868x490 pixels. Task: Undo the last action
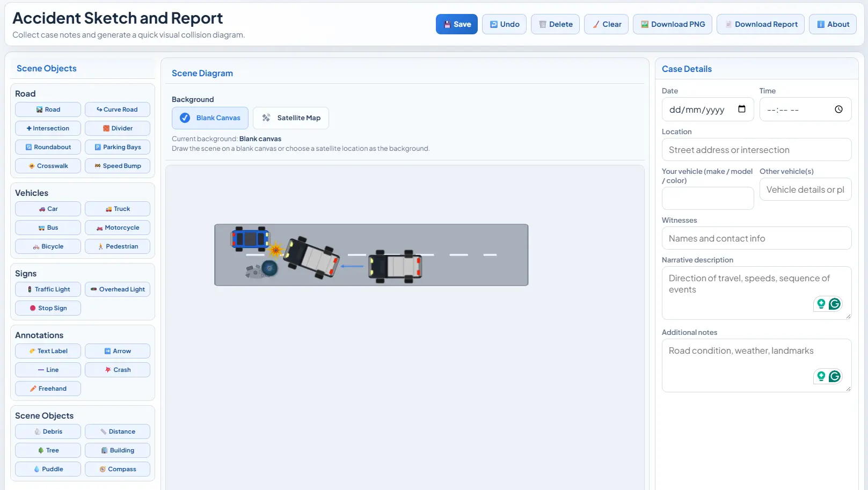[504, 24]
